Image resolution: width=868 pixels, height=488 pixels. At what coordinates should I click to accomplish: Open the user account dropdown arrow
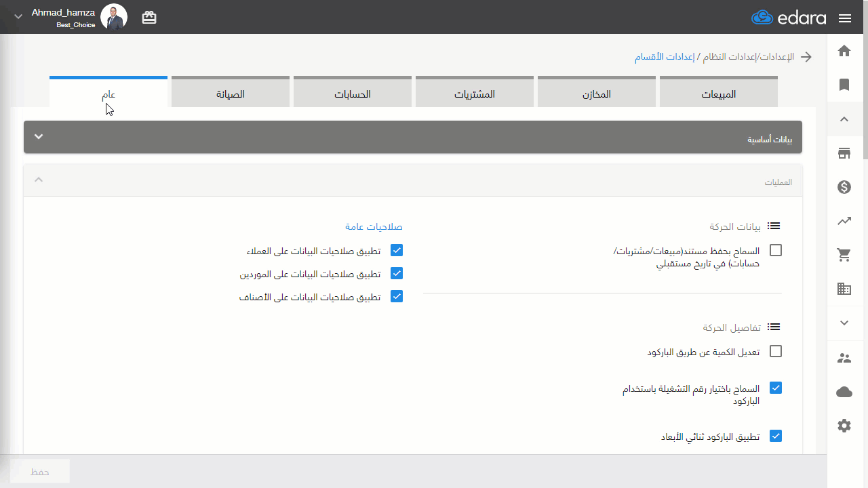point(18,16)
